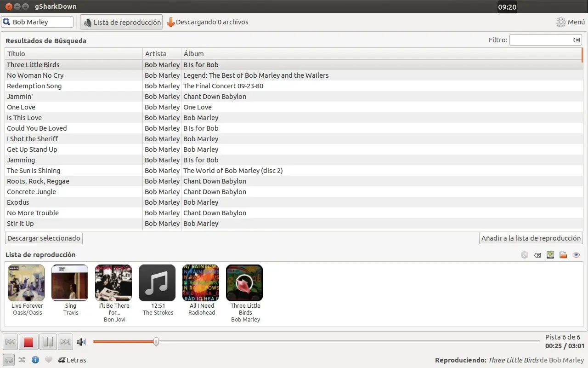This screenshot has height=368, width=588.
Task: Select the 12:51 The Strokes music note thumbnail
Action: click(157, 283)
